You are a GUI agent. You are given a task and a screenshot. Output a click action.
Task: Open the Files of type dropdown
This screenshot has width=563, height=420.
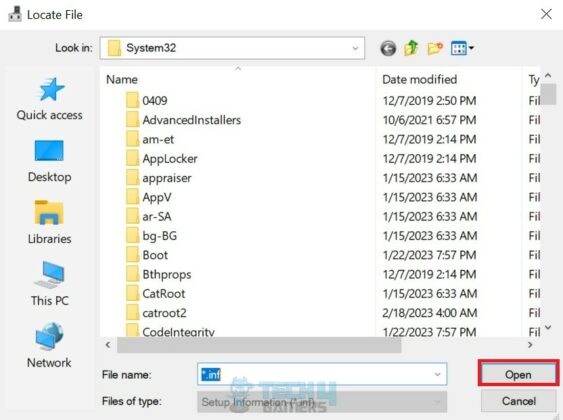click(x=322, y=402)
